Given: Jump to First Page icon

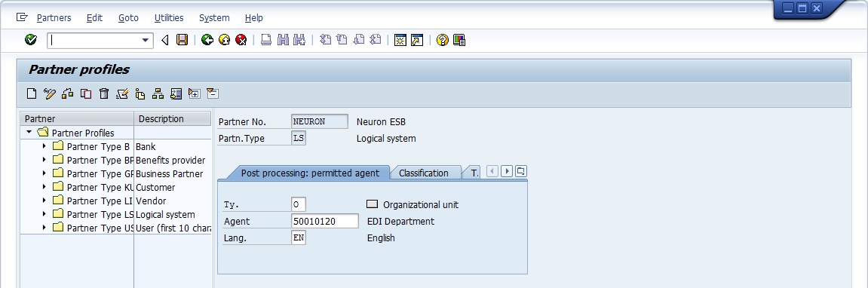Looking at the screenshot, I should click(326, 40).
